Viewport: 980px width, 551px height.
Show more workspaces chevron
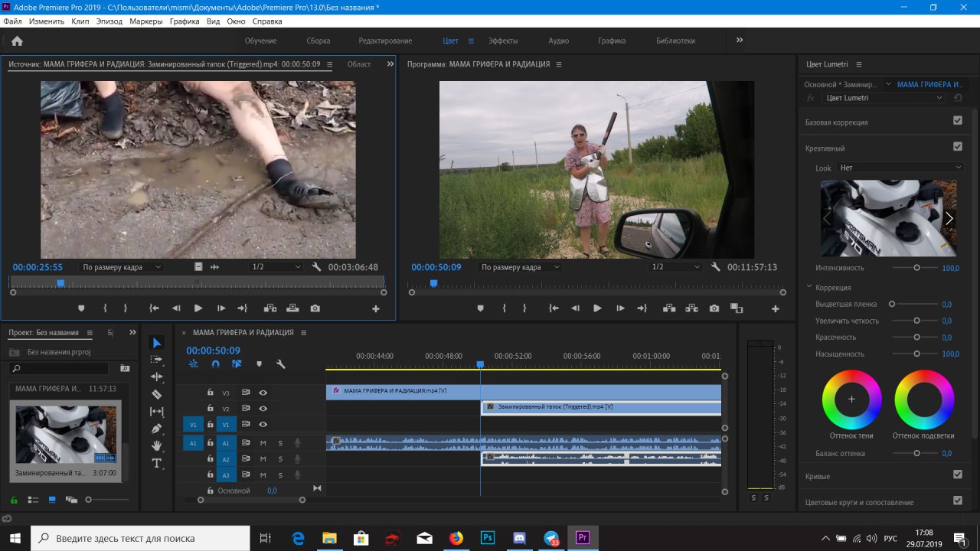coord(740,41)
